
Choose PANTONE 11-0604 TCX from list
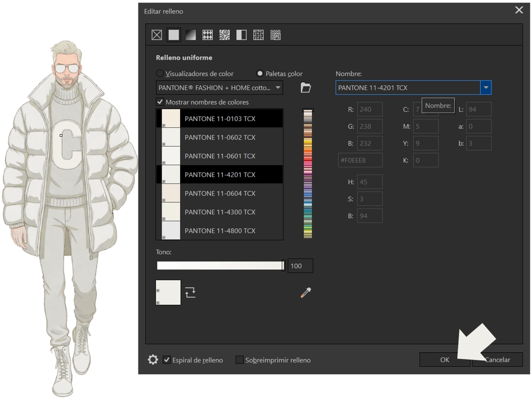220,193
